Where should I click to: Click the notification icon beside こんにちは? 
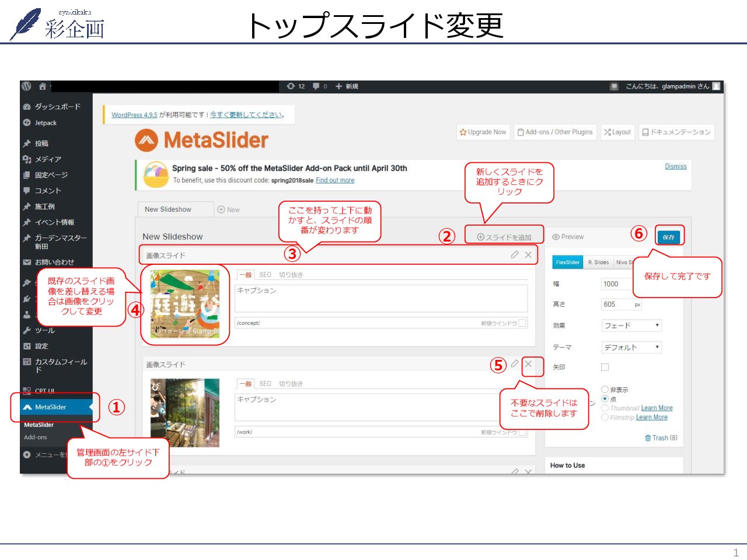point(614,86)
